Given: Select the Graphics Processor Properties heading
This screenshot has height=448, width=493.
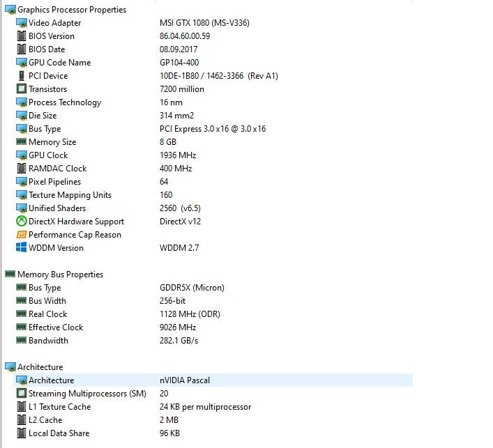Looking at the screenshot, I should point(72,10).
